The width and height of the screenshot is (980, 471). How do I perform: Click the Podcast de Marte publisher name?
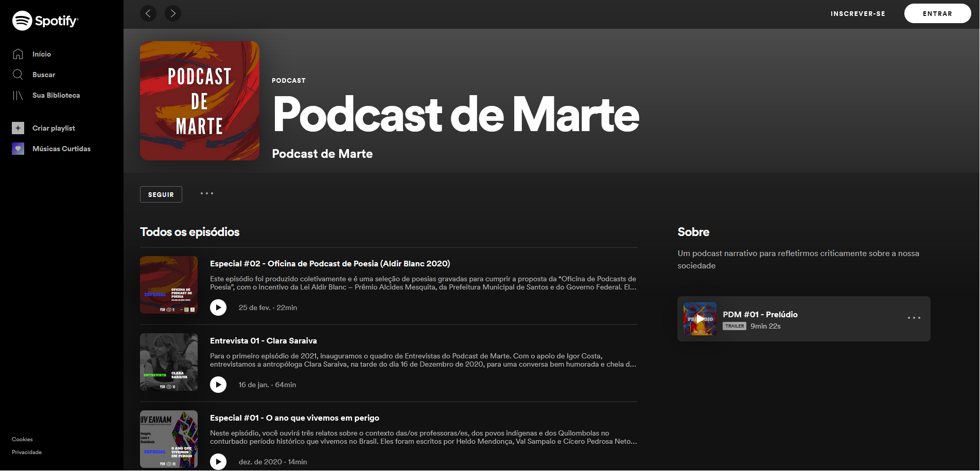click(x=322, y=154)
